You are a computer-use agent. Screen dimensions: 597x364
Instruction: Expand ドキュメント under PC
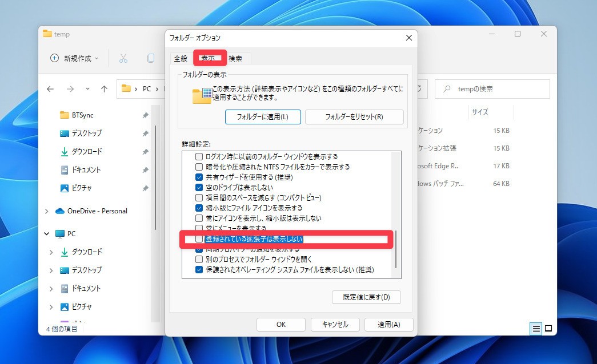tap(51, 289)
